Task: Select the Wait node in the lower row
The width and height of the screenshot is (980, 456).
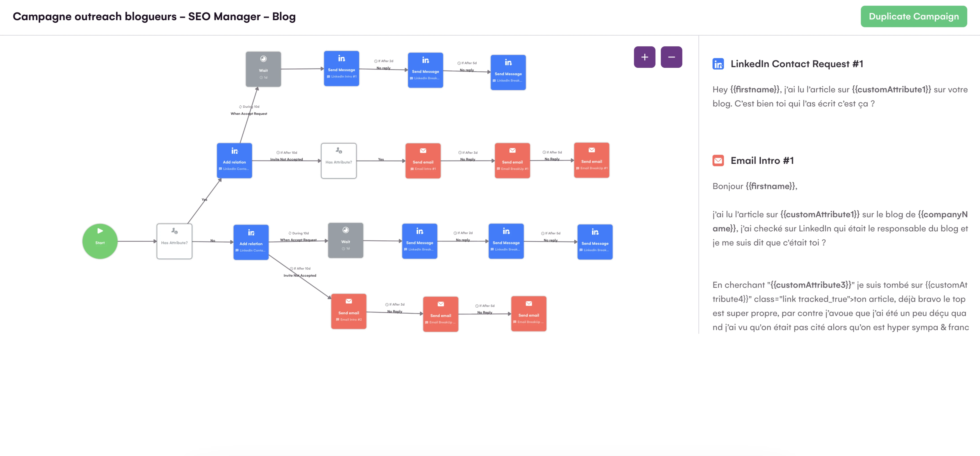Action: (x=345, y=241)
